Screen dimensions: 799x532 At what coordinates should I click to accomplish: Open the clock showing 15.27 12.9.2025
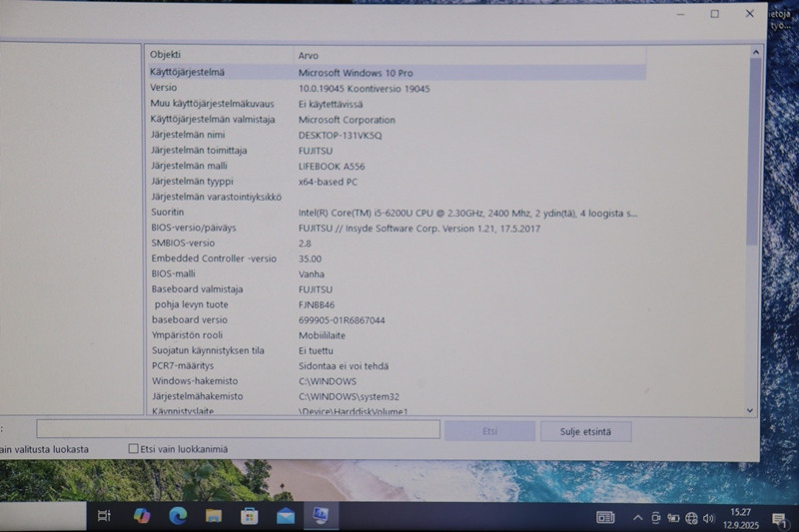pyautogui.click(x=740, y=518)
